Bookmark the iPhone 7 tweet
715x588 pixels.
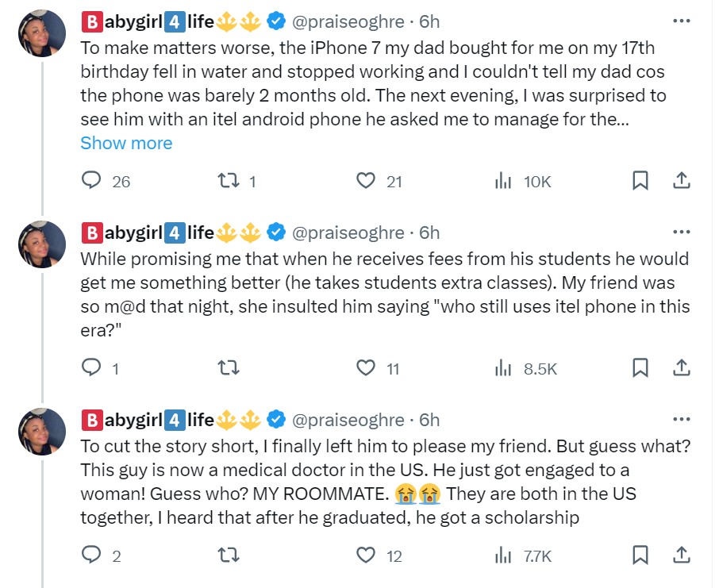(640, 181)
